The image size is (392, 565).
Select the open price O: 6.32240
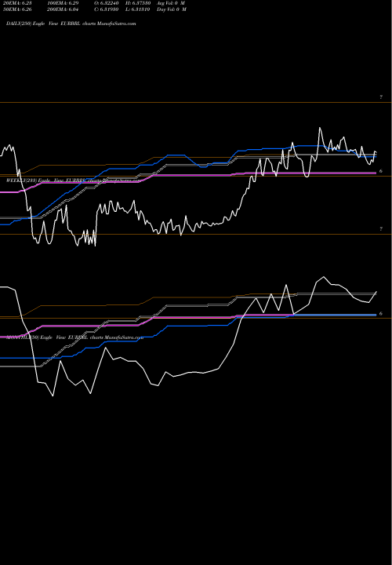click(x=107, y=3)
